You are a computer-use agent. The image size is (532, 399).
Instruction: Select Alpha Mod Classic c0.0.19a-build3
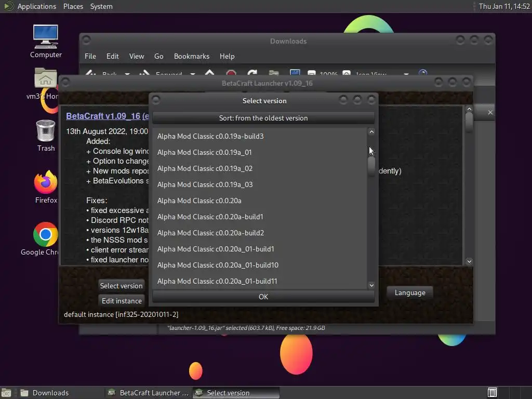[x=260, y=136]
